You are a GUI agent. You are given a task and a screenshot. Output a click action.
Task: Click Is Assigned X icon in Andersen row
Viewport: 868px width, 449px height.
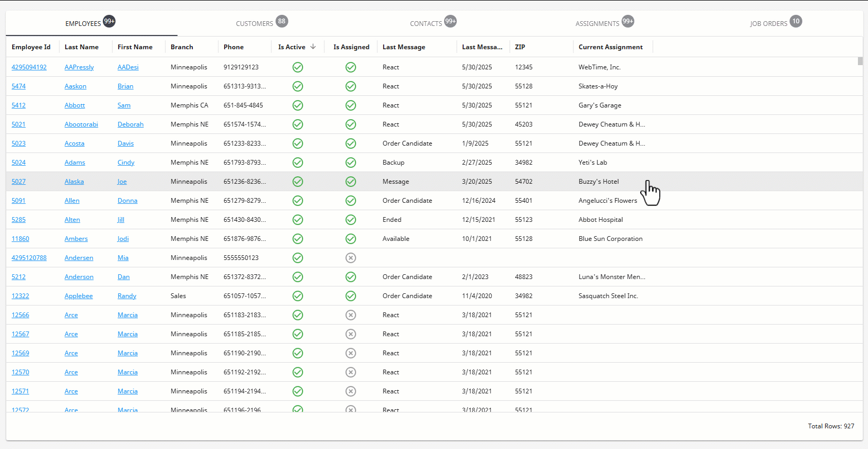coord(351,258)
